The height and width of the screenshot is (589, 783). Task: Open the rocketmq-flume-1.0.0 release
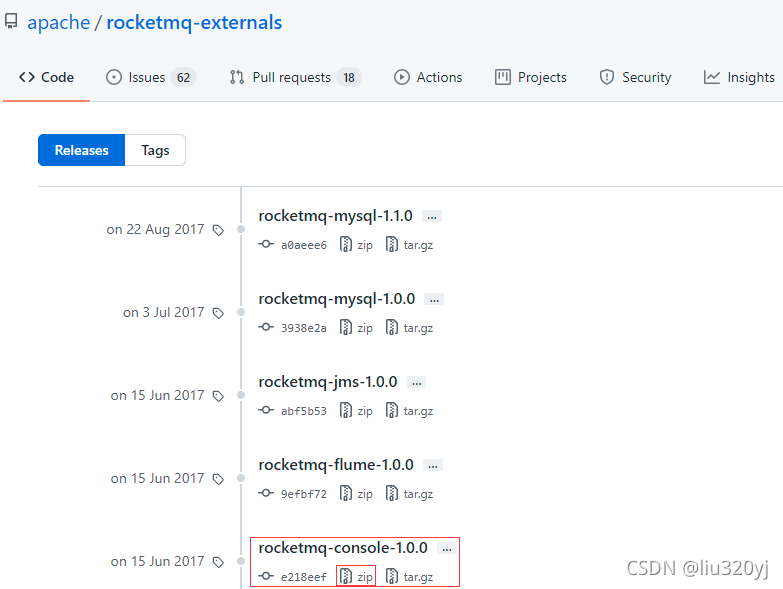click(x=336, y=464)
